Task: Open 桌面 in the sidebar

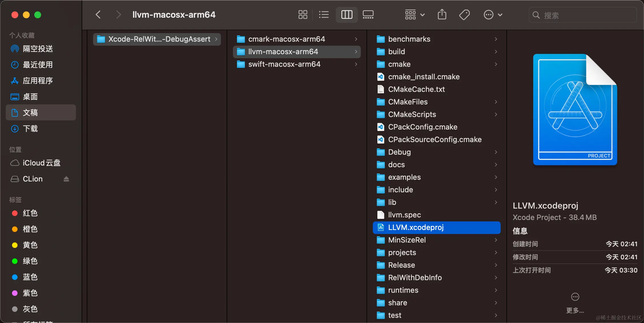Action: click(x=41, y=97)
